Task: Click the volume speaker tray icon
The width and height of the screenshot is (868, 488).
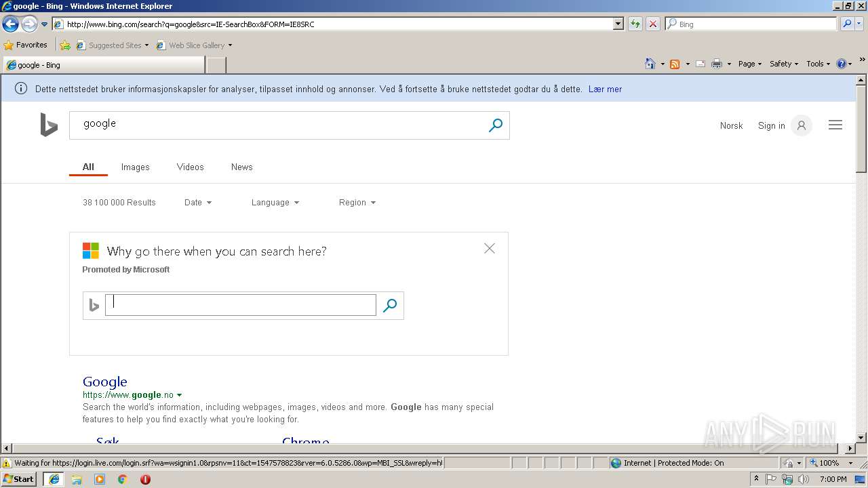Action: coord(804,479)
